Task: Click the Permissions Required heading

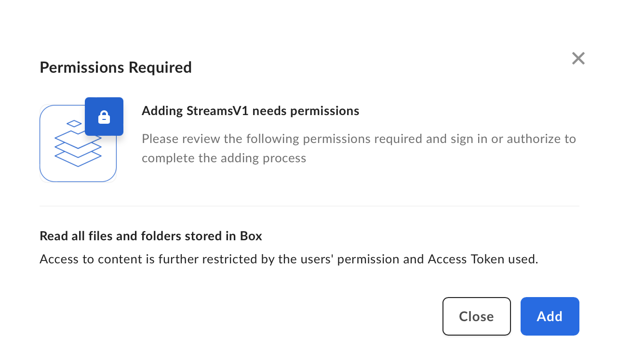Action: pyautogui.click(x=116, y=67)
